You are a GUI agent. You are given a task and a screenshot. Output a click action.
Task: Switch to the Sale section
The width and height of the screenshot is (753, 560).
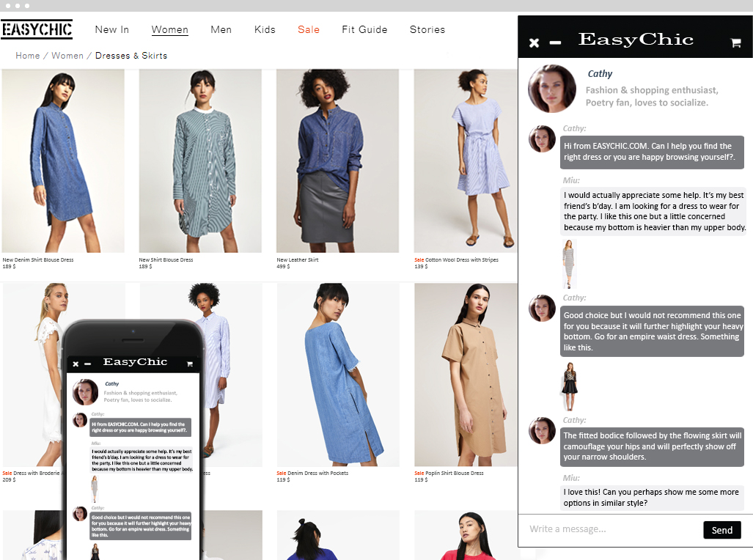pos(309,29)
